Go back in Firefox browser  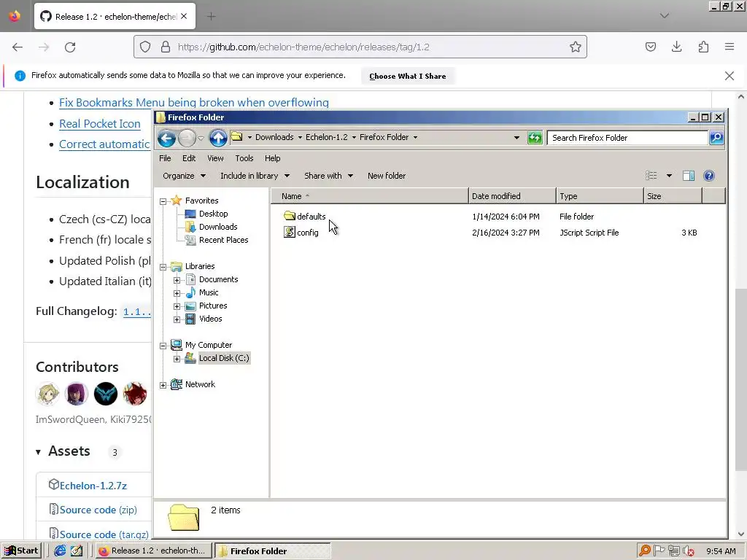tap(18, 47)
